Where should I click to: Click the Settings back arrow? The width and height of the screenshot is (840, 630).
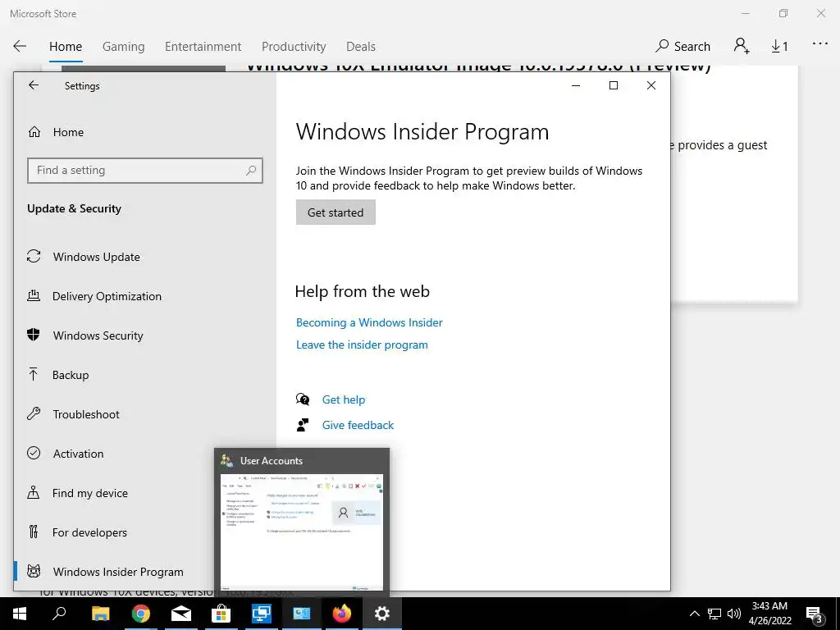click(34, 85)
